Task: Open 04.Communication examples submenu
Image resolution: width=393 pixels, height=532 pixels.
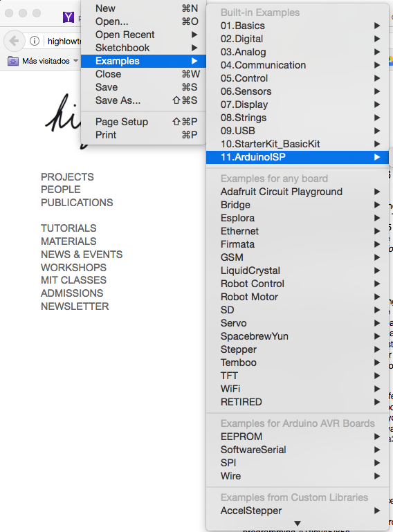Action: [298, 65]
